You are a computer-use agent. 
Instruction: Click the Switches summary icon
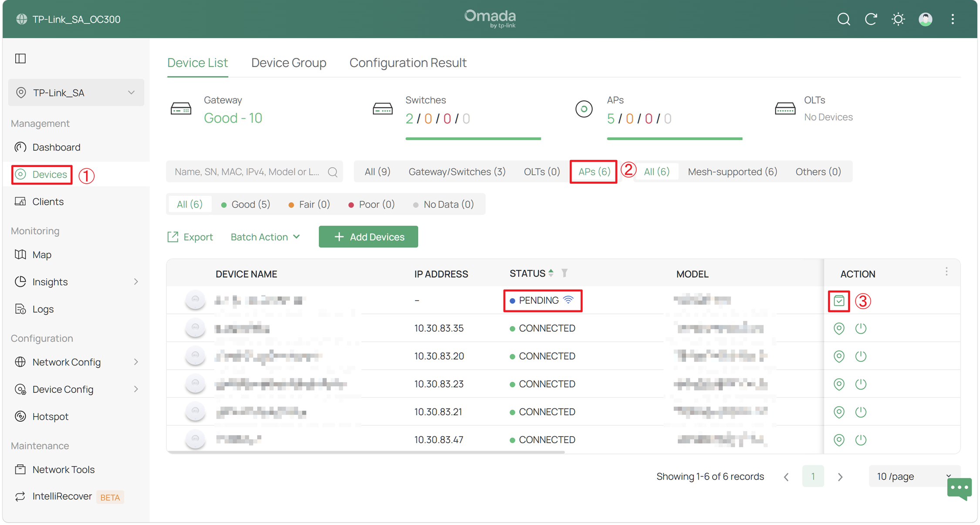click(x=382, y=108)
